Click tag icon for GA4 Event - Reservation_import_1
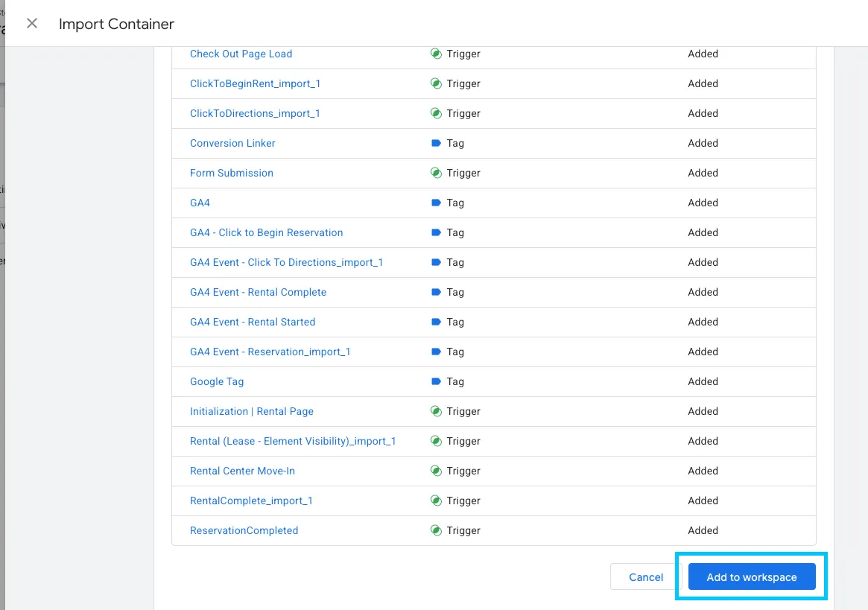This screenshot has width=868, height=610. pos(436,352)
